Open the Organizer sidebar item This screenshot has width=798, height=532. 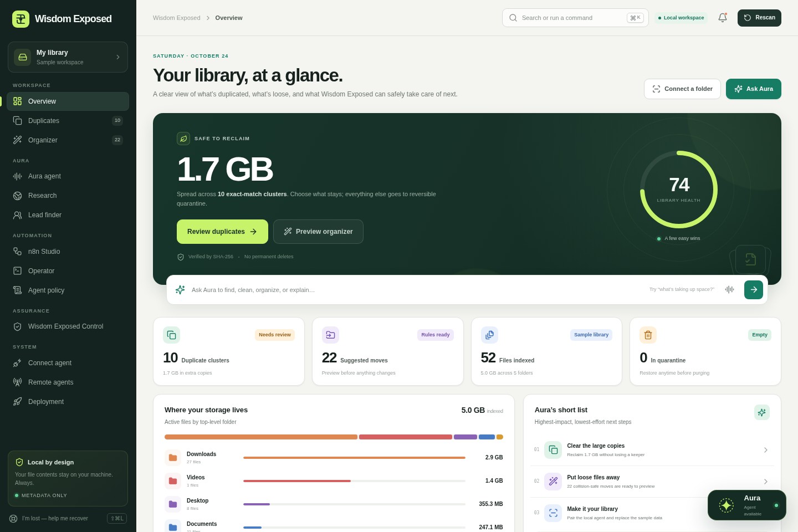pyautogui.click(x=68, y=140)
